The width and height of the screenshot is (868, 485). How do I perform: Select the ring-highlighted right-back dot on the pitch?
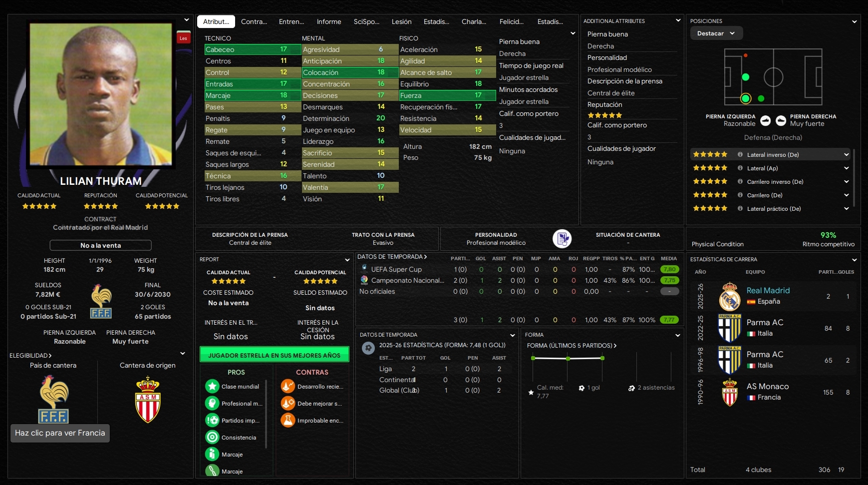click(746, 98)
